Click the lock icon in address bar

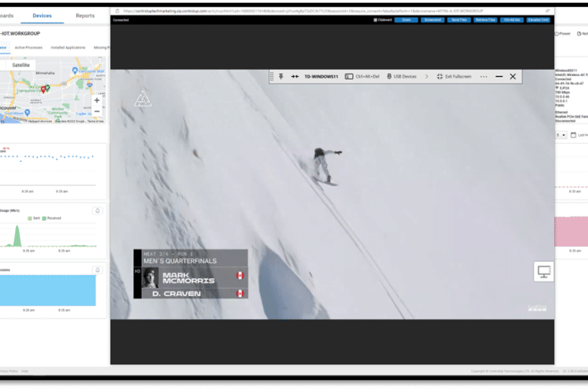[117, 11]
